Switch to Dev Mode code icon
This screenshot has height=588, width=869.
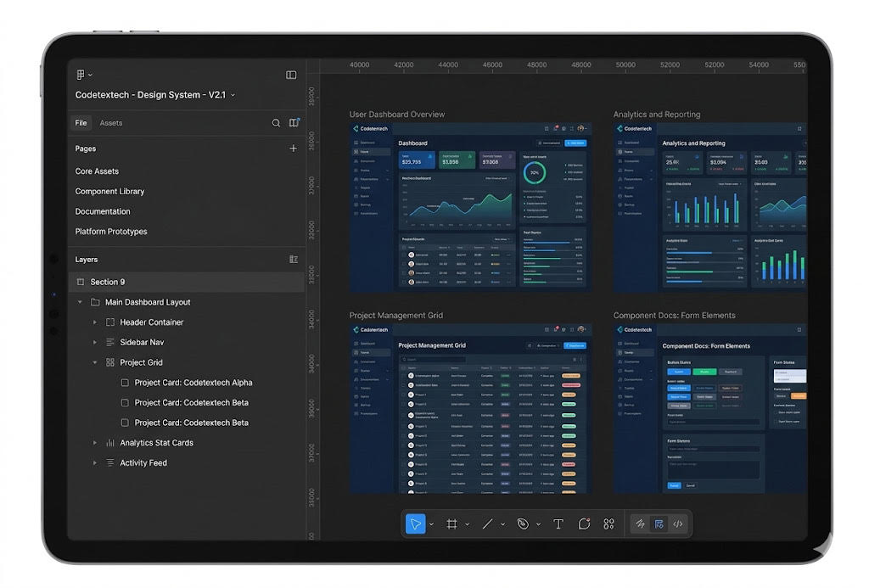tap(678, 524)
